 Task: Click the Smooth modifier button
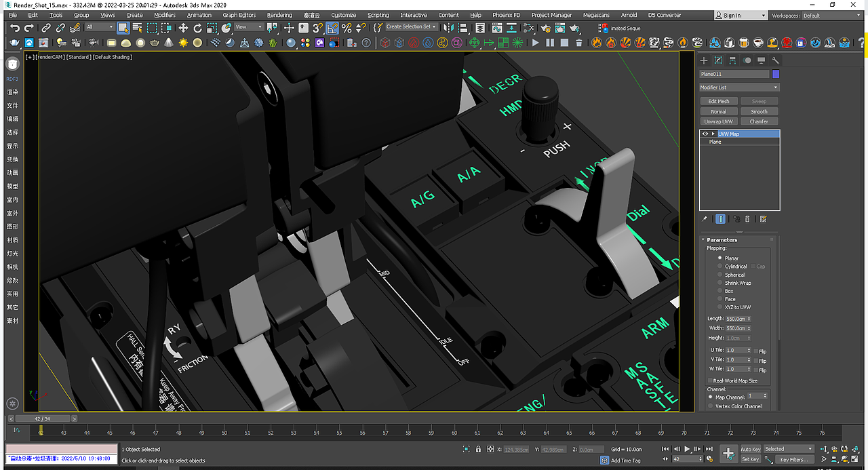click(759, 111)
